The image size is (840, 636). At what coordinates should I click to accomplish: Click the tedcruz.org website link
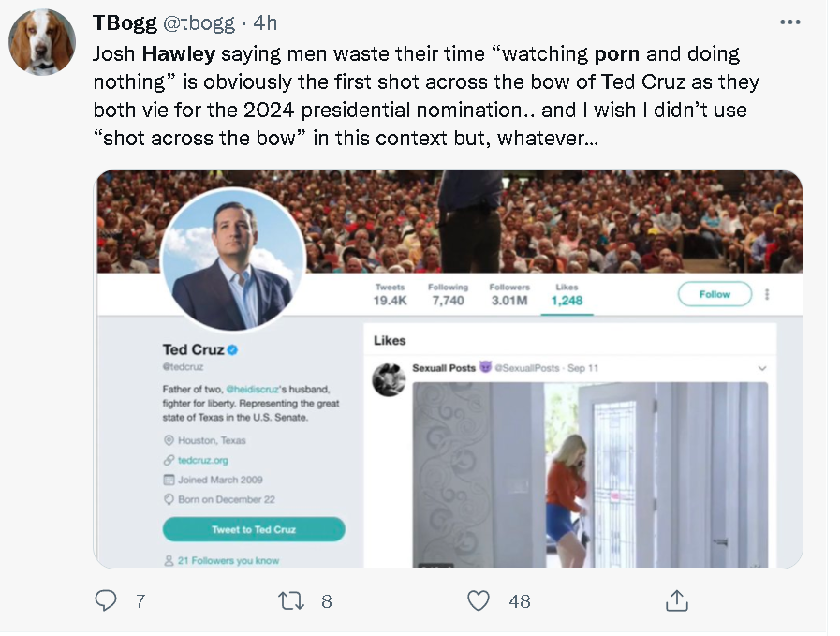point(203,460)
